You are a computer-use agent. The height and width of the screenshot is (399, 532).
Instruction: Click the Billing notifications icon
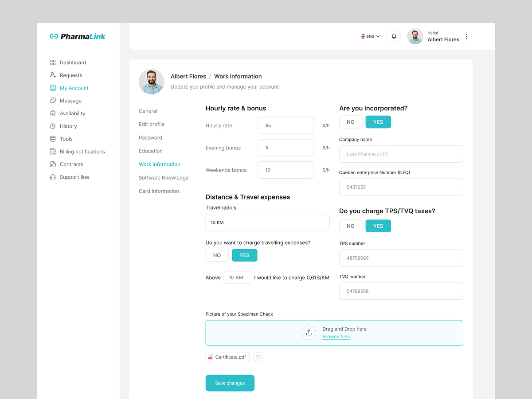53,152
